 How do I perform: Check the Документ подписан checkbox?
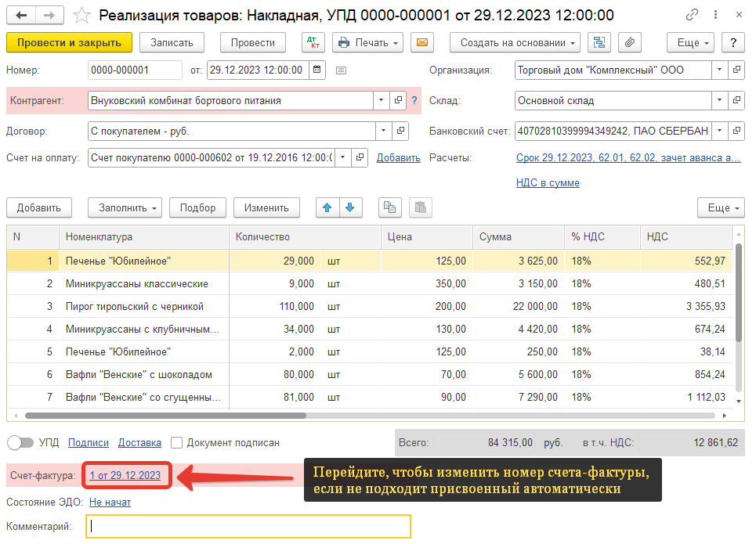pyautogui.click(x=177, y=442)
